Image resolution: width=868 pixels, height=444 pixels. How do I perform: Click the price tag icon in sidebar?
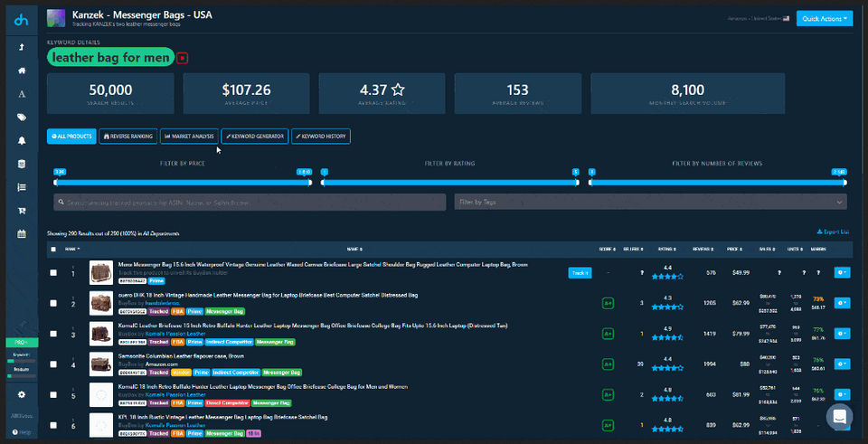[x=21, y=118]
